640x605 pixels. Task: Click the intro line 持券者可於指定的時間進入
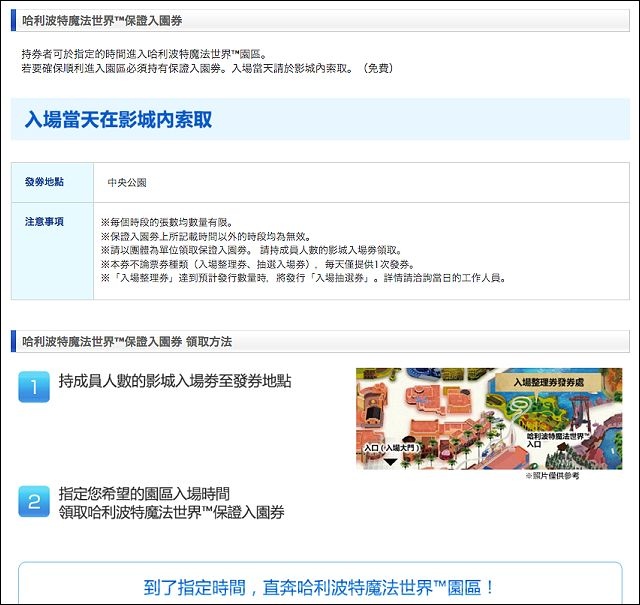[144, 54]
